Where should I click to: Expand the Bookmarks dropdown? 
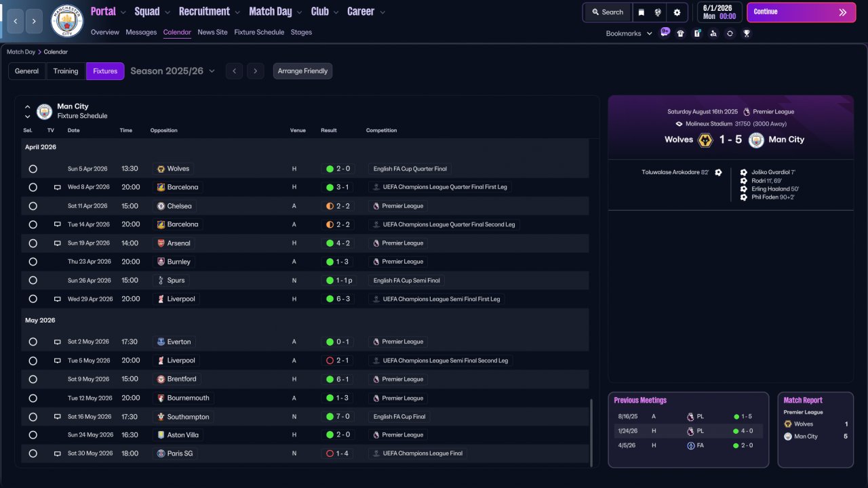(629, 33)
